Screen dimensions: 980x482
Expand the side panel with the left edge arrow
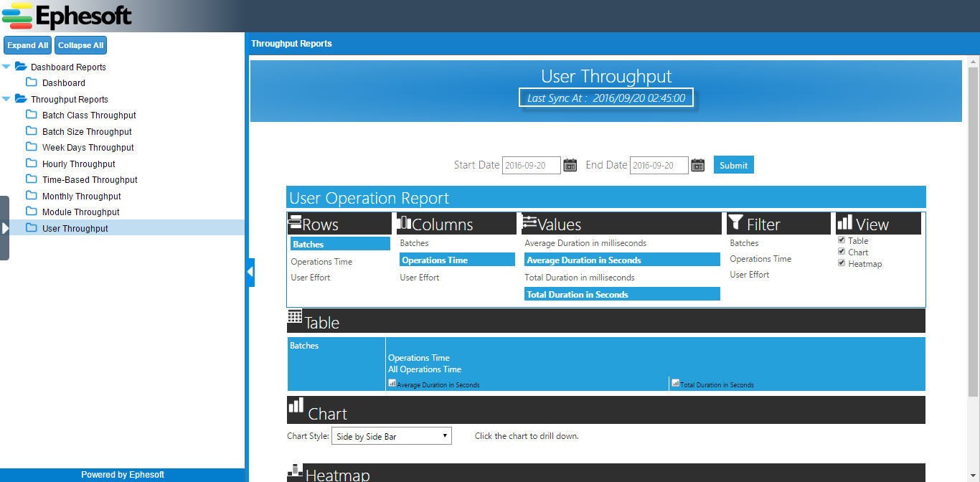tap(4, 228)
